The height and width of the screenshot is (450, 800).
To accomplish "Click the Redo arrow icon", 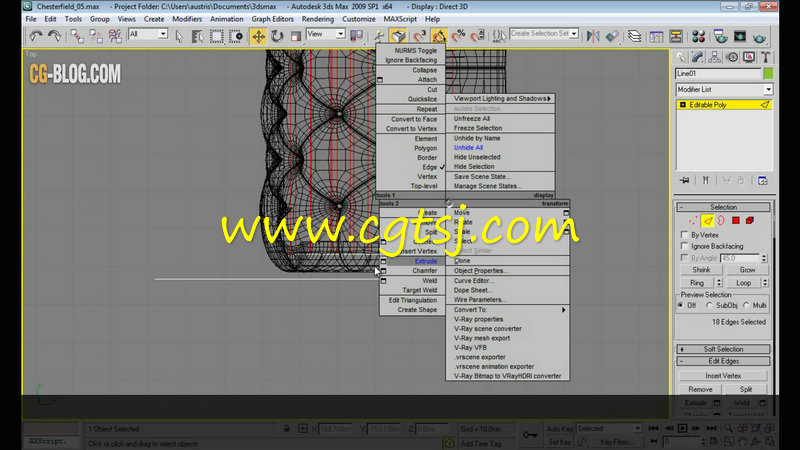I will tap(54, 36).
